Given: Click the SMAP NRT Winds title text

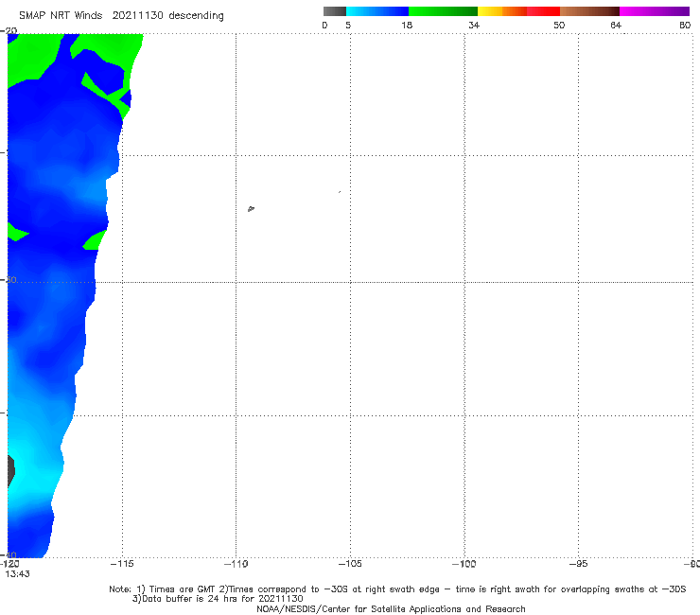Looking at the screenshot, I should click(x=121, y=16).
